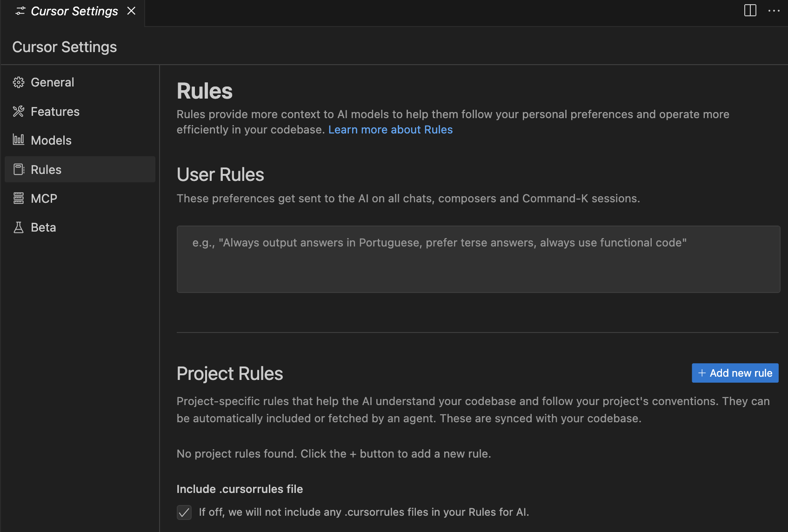Select the Rules section label
788x532 pixels.
46,170
